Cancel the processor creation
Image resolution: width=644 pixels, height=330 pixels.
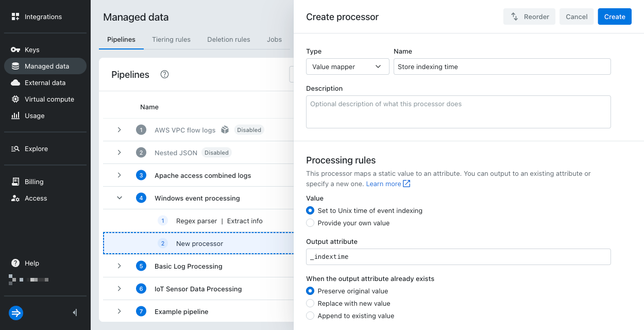pos(577,16)
